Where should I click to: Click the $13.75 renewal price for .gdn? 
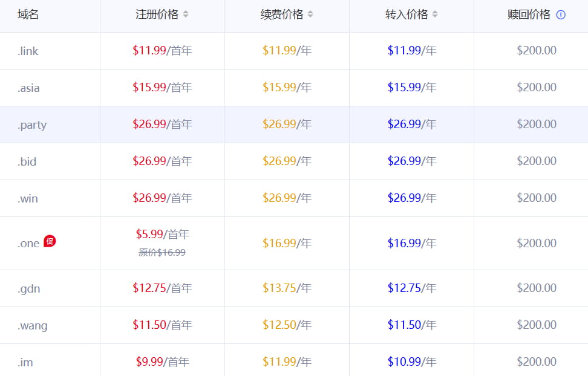pos(279,288)
